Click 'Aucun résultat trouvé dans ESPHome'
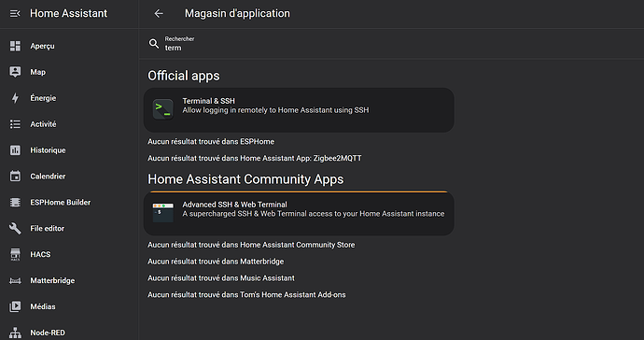Viewport: 644px width, 340px height. point(211,141)
